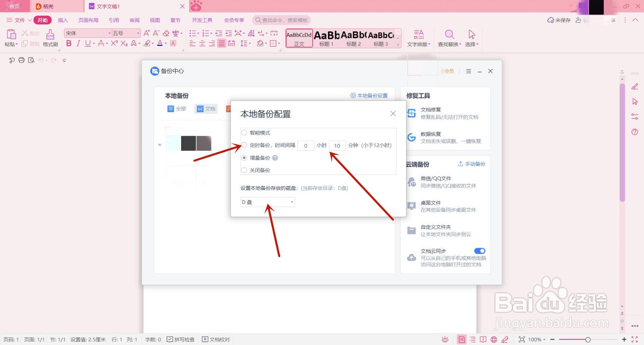Click the text highlight color icon
This screenshot has height=345, width=644.
tap(147, 43)
